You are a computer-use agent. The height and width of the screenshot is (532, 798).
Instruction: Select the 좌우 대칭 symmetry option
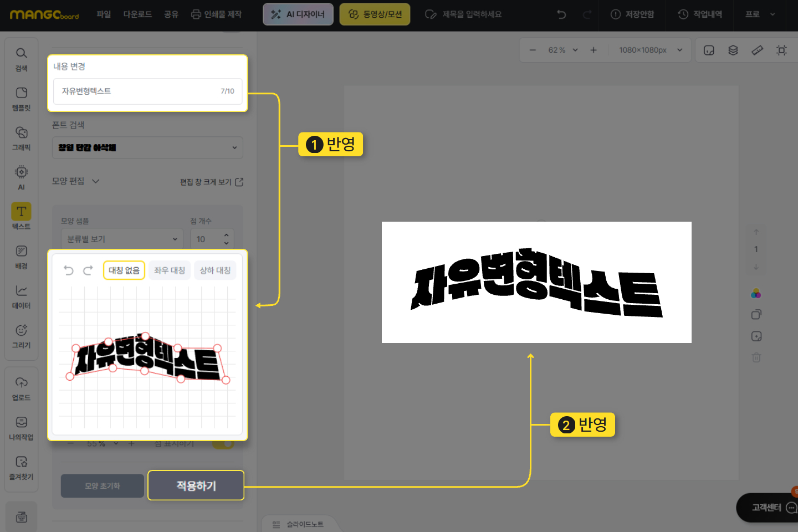click(x=170, y=270)
